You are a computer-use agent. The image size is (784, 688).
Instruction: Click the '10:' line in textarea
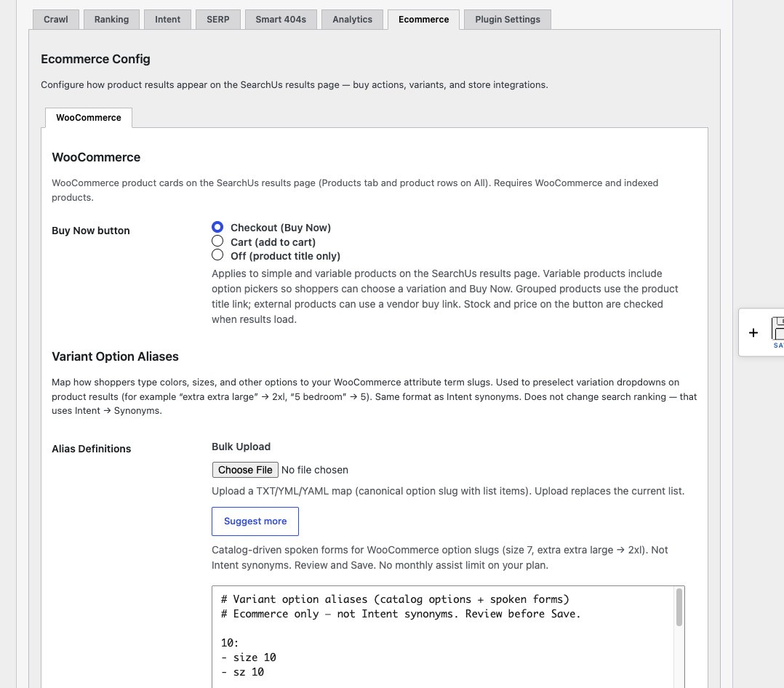[230, 643]
